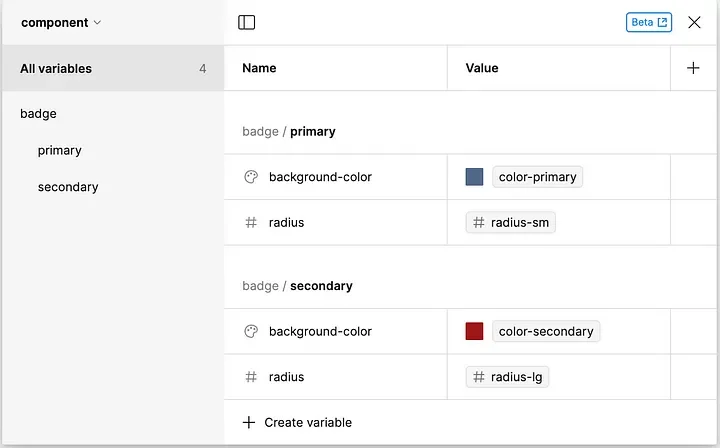Click palette icon beside primary background-color

(x=251, y=177)
